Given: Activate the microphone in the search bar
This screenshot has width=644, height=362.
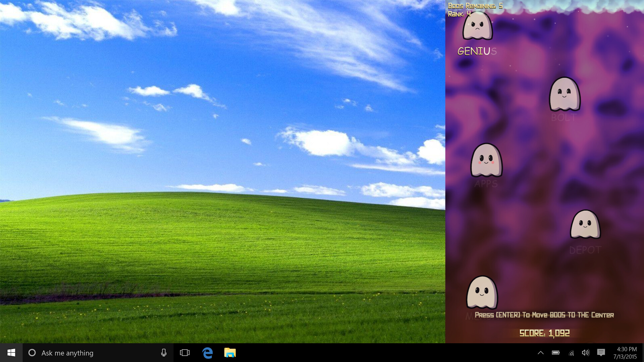Looking at the screenshot, I should click(x=164, y=353).
